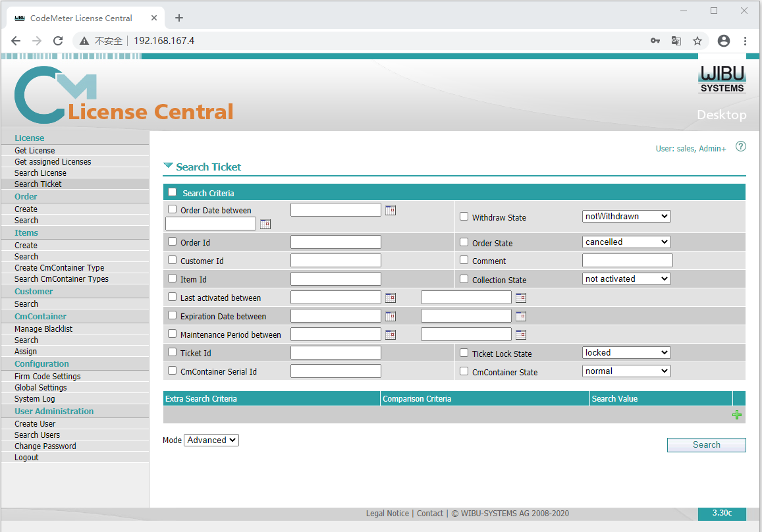Click the CM License Central logo
The width and height of the screenshot is (762, 532).
click(x=124, y=95)
